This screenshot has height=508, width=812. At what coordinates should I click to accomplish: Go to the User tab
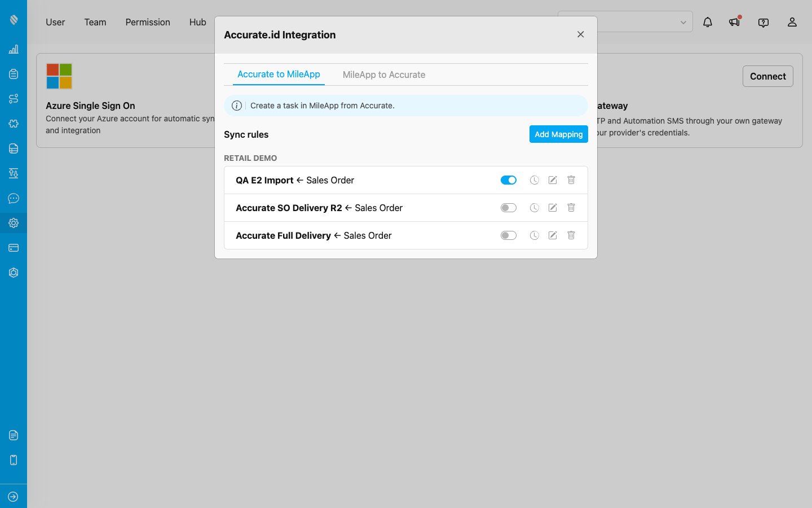(x=55, y=22)
